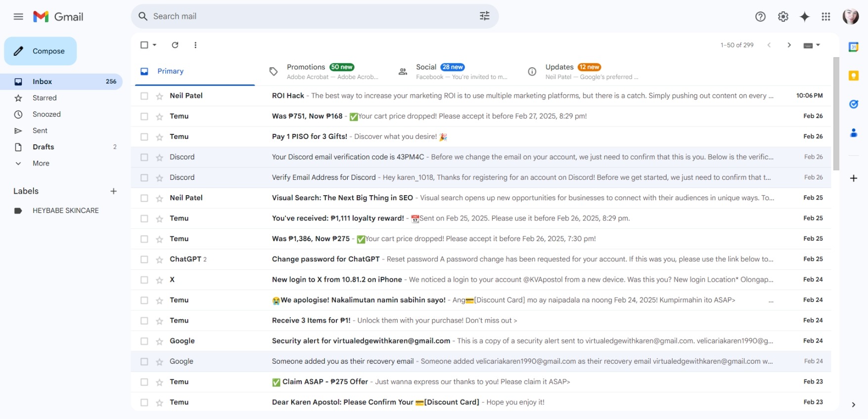Star the Google Security alert email
This screenshot has height=419, width=868.
point(159,341)
